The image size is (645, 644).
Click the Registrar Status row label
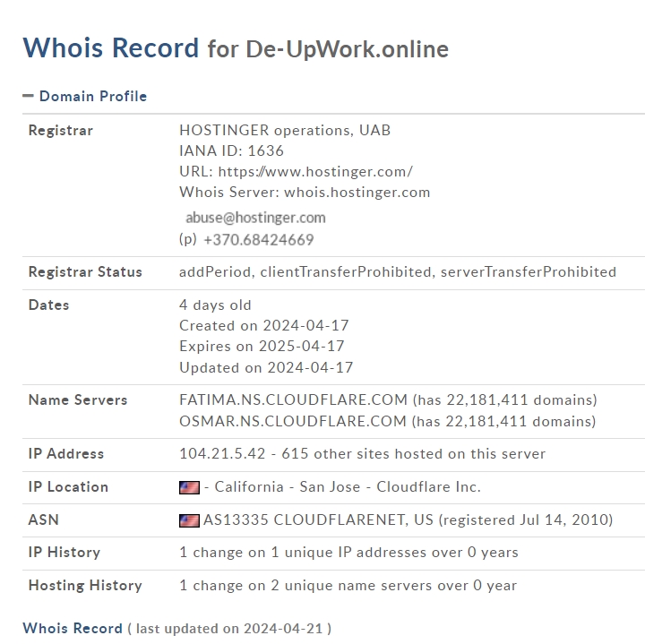point(85,271)
